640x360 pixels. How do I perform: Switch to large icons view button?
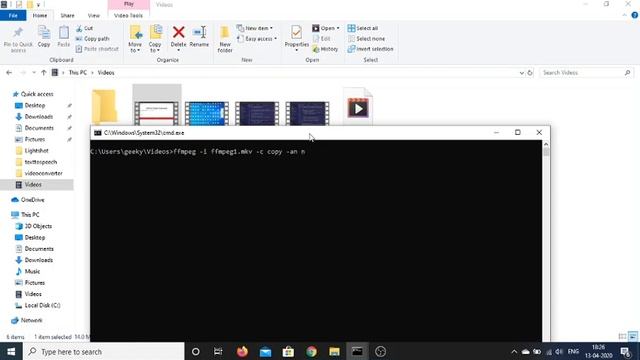point(633,336)
